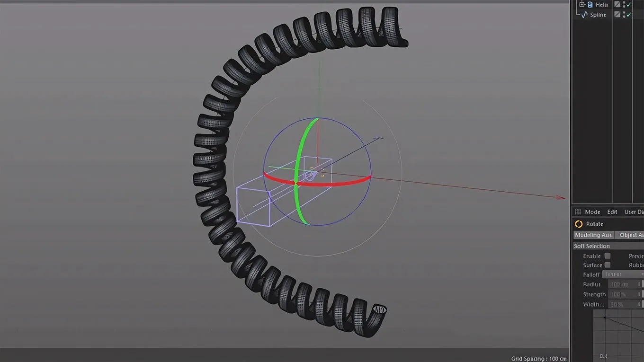644x362 pixels.
Task: Click the Radius input field
Action: coord(621,284)
